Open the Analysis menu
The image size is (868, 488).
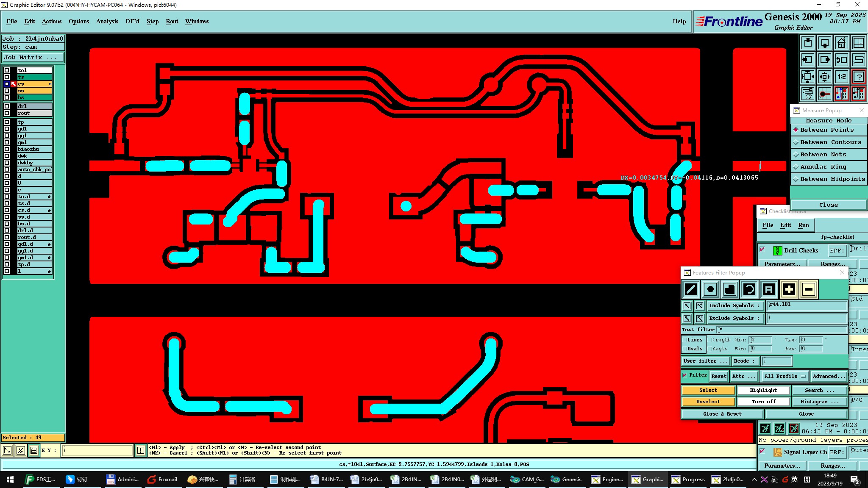(107, 21)
